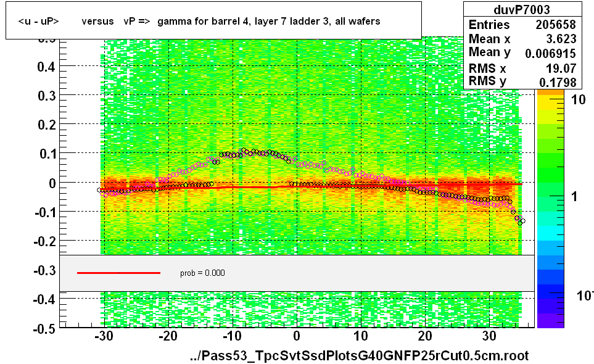Click the y-axis label -0.3
This screenshot has height=364, width=594.
click(45, 270)
